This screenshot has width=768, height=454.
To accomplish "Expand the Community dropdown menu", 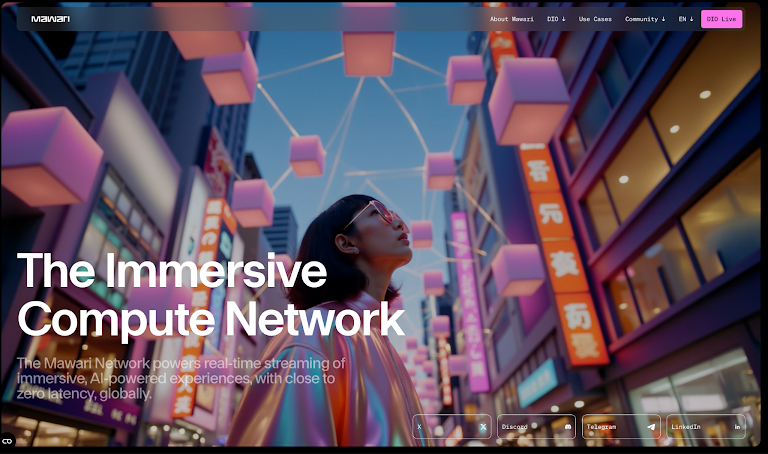I will (x=645, y=19).
